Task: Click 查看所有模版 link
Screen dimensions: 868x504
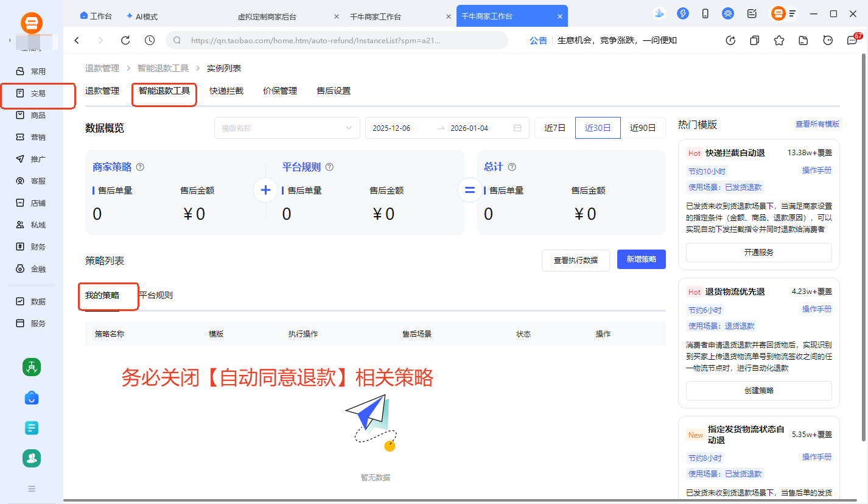Action: [817, 124]
